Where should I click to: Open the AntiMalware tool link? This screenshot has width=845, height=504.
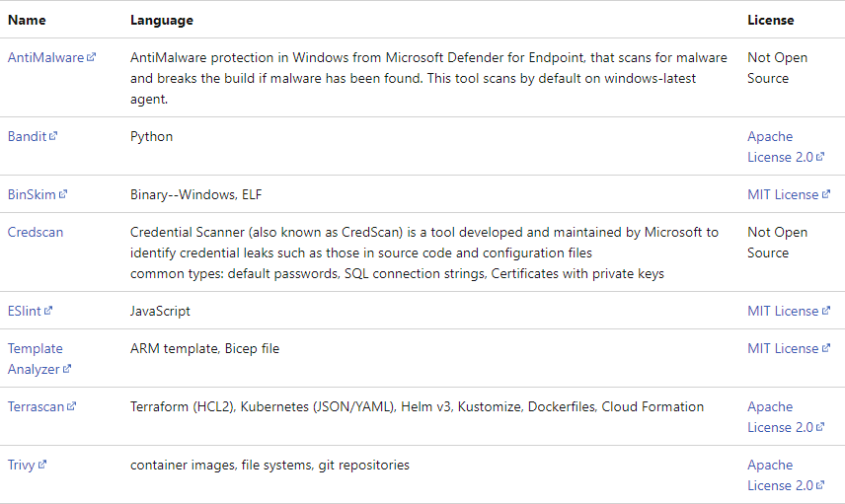click(45, 57)
